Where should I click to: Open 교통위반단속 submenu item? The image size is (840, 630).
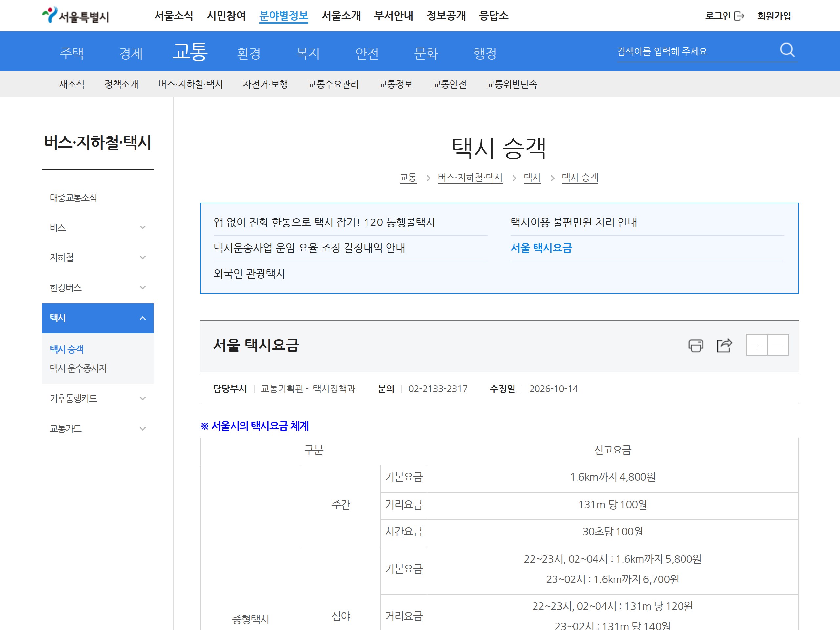click(512, 84)
